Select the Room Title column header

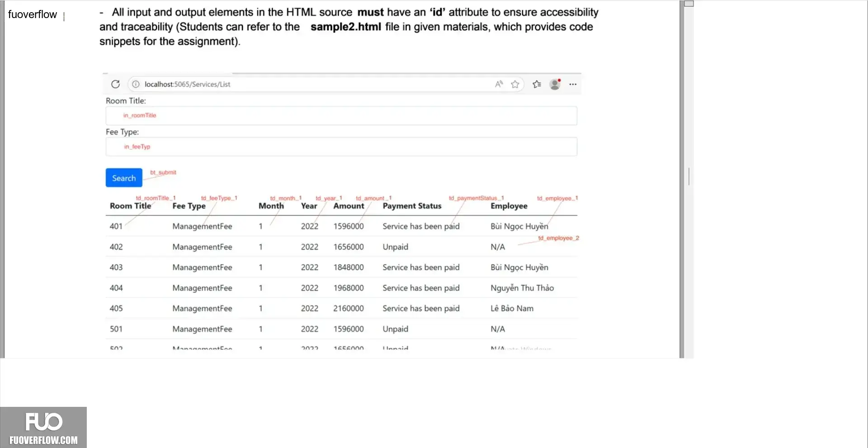pyautogui.click(x=130, y=206)
